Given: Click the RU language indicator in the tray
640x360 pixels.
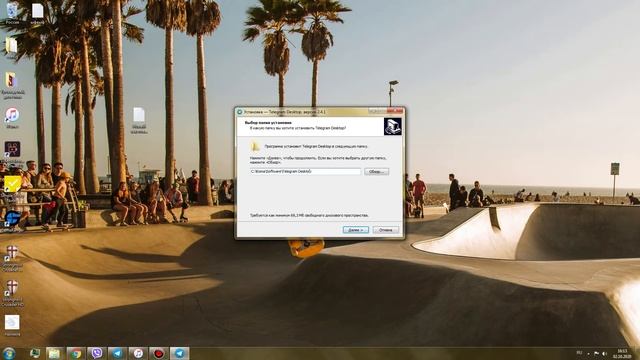Looking at the screenshot, I should (579, 353).
